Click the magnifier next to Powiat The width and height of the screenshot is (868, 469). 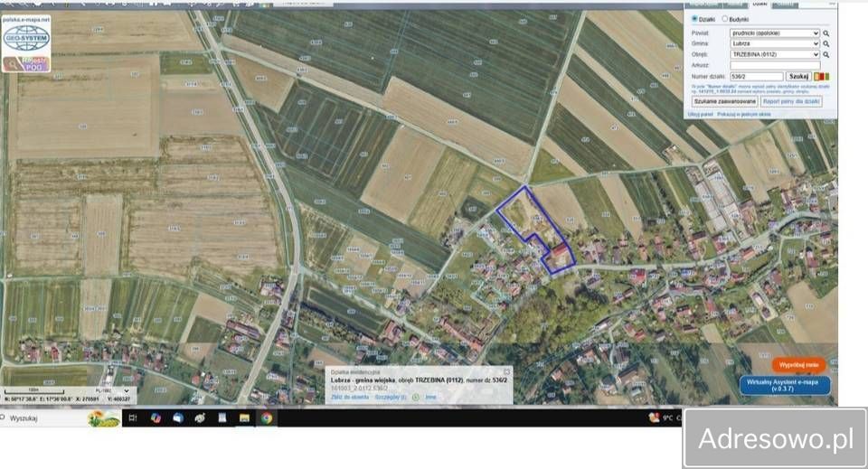pyautogui.click(x=826, y=33)
